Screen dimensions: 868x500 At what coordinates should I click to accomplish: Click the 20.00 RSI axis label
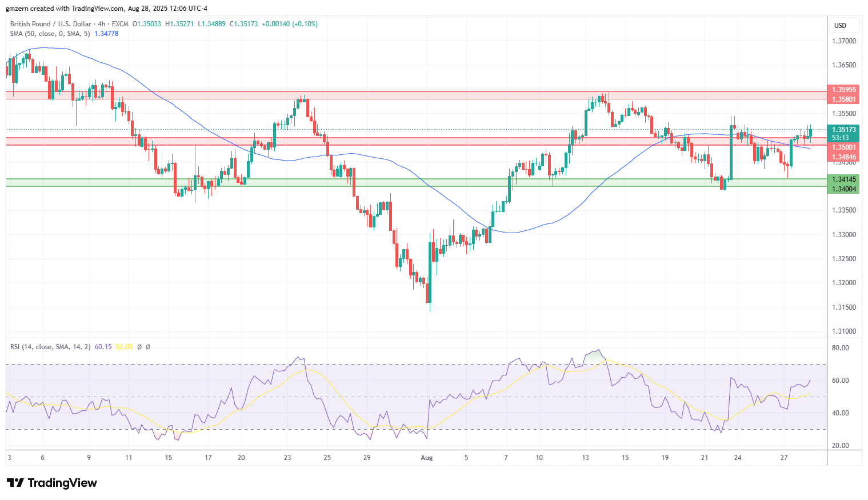tap(841, 446)
